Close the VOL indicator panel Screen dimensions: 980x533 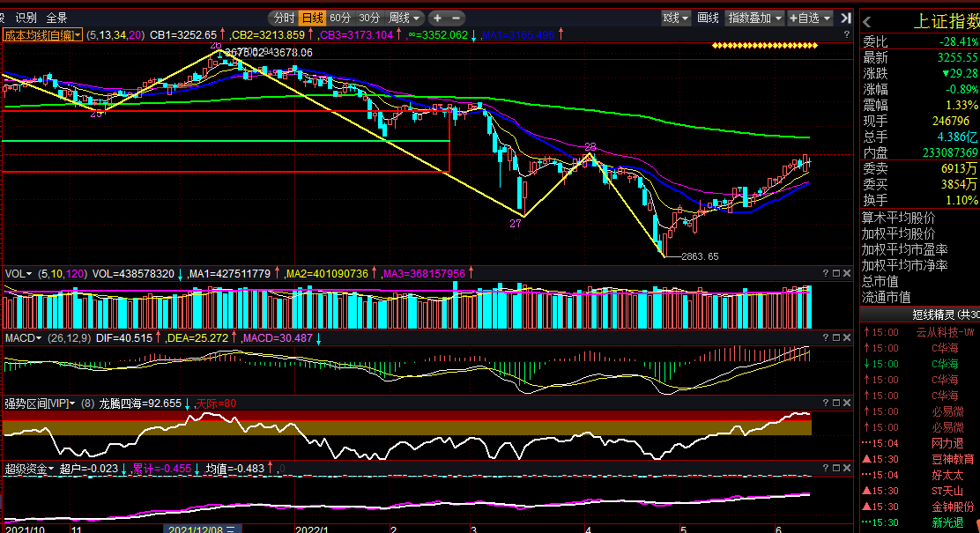pos(847,273)
